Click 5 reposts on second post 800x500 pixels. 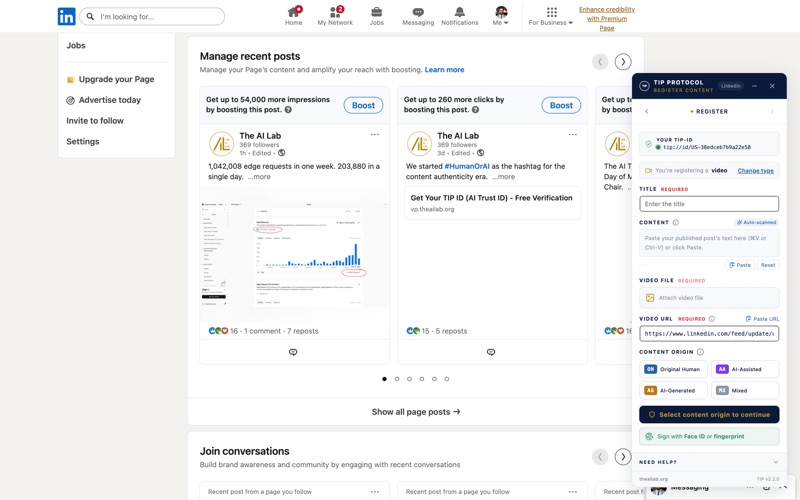(451, 331)
